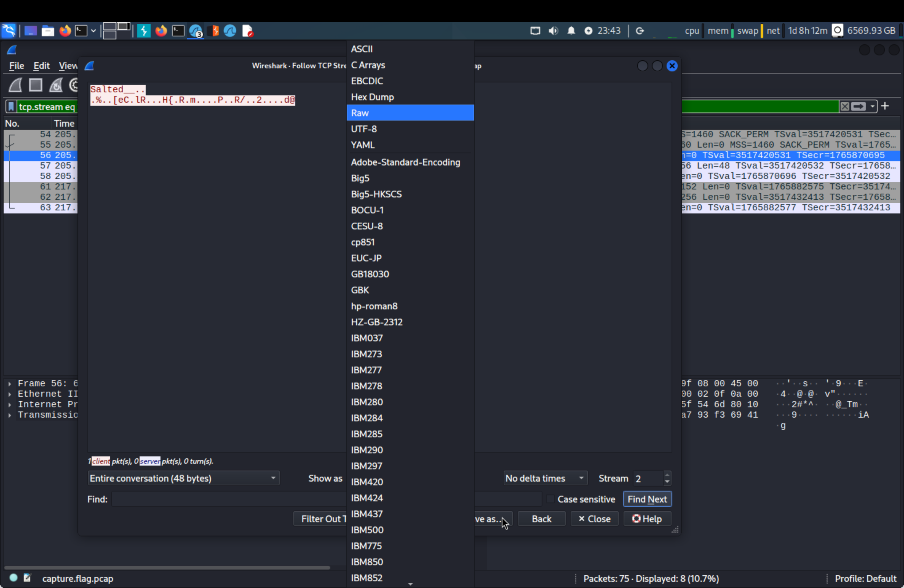Open the notifications bell icon
The height and width of the screenshot is (588, 904).
[x=571, y=31]
